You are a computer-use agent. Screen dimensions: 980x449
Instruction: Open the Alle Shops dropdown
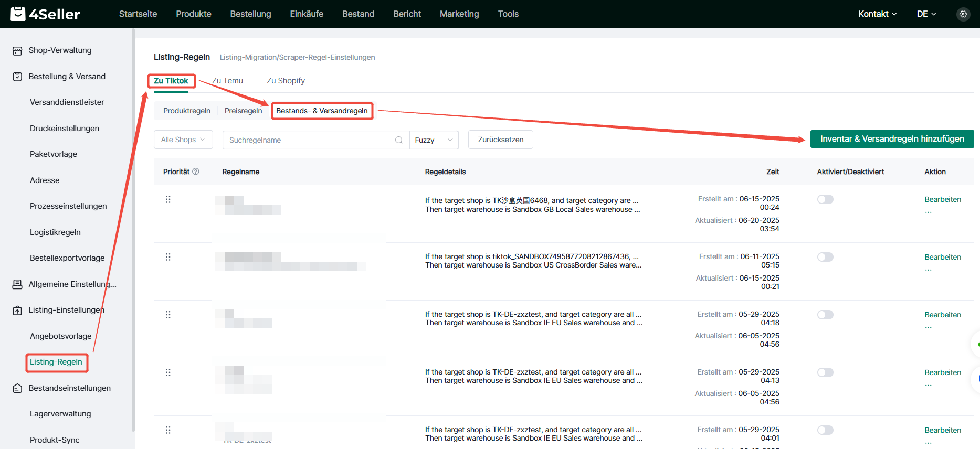coord(183,140)
